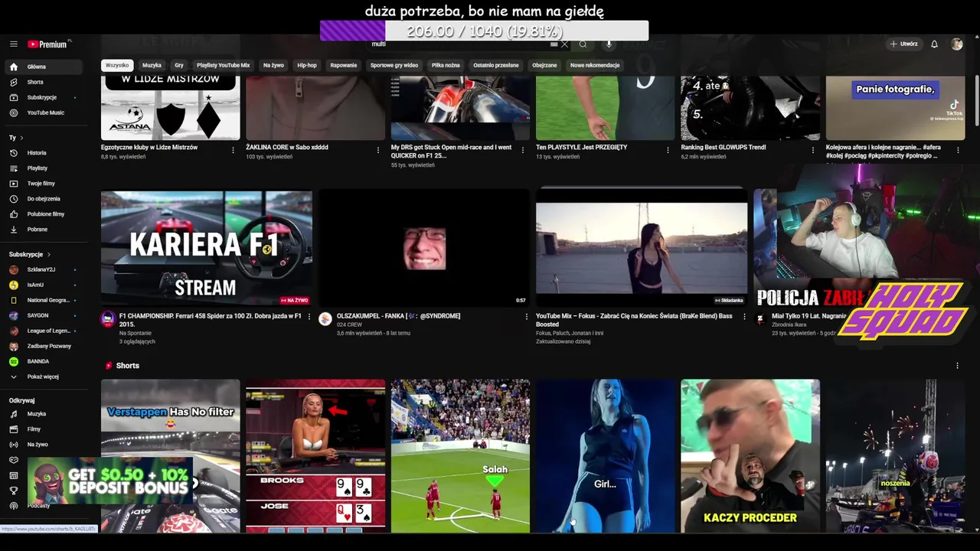Open Shorts in the sidebar
This screenshot has width=980, height=551.
coord(44,82)
